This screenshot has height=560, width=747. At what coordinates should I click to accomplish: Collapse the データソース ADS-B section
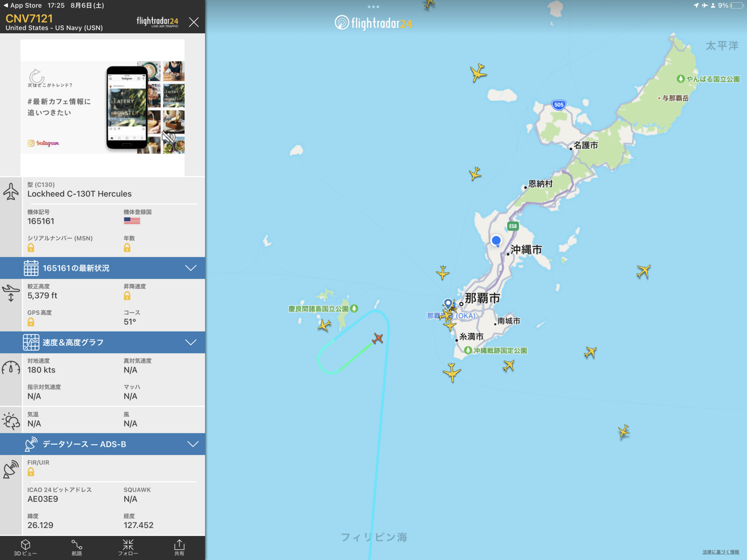192,444
